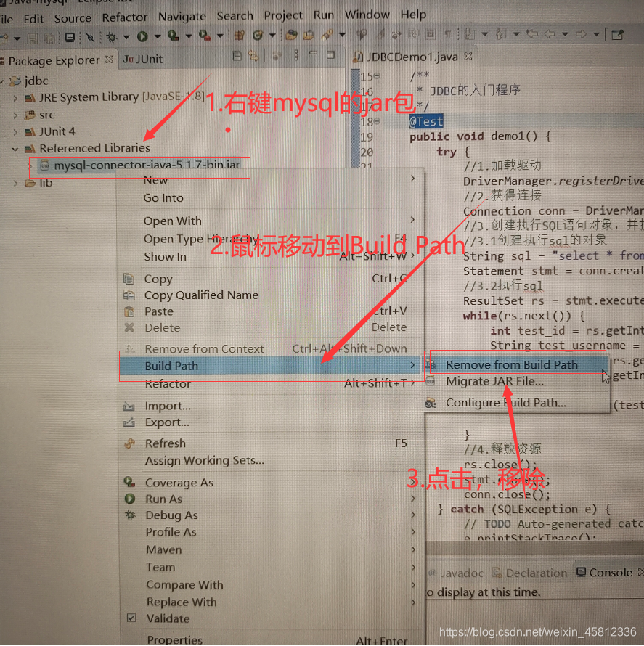Select Remove from Build Path

[x=516, y=364]
